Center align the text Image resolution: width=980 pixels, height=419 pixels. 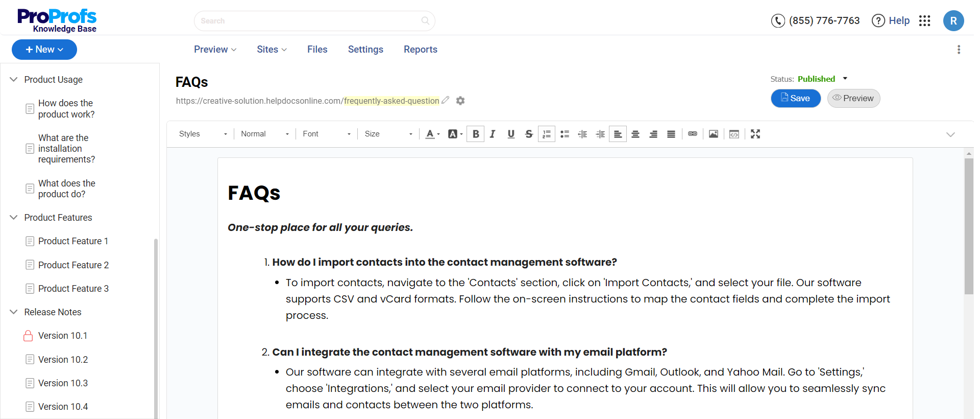(635, 134)
